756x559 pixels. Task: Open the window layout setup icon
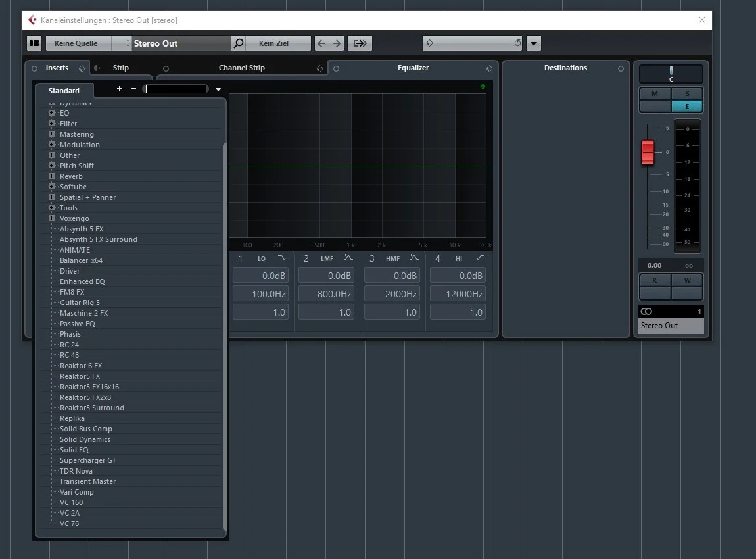[x=34, y=43]
